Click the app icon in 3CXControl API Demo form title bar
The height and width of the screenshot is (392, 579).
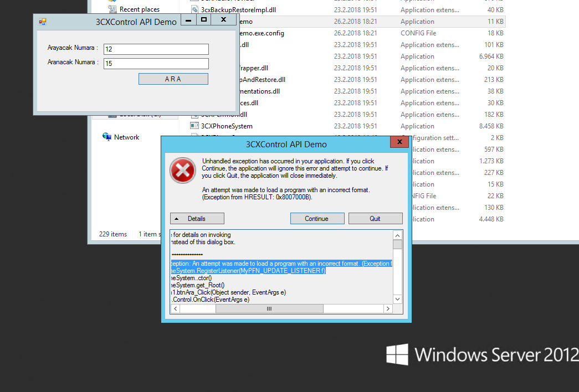(43, 22)
